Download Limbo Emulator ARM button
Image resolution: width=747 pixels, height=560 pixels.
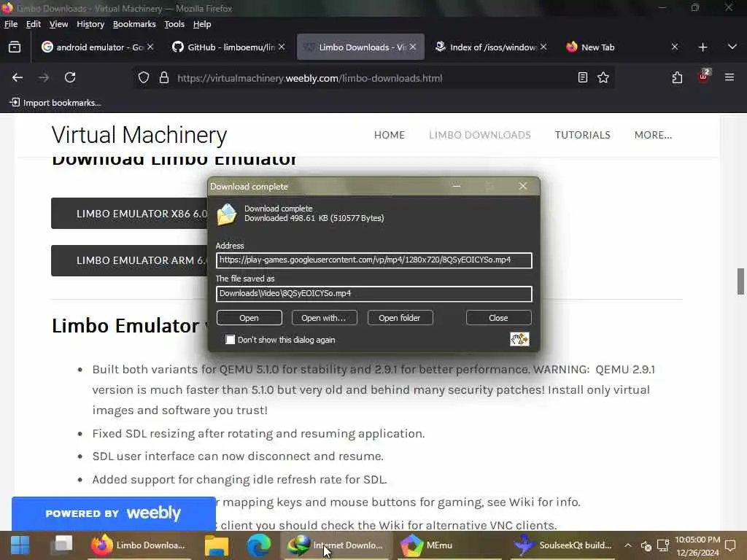point(130,260)
